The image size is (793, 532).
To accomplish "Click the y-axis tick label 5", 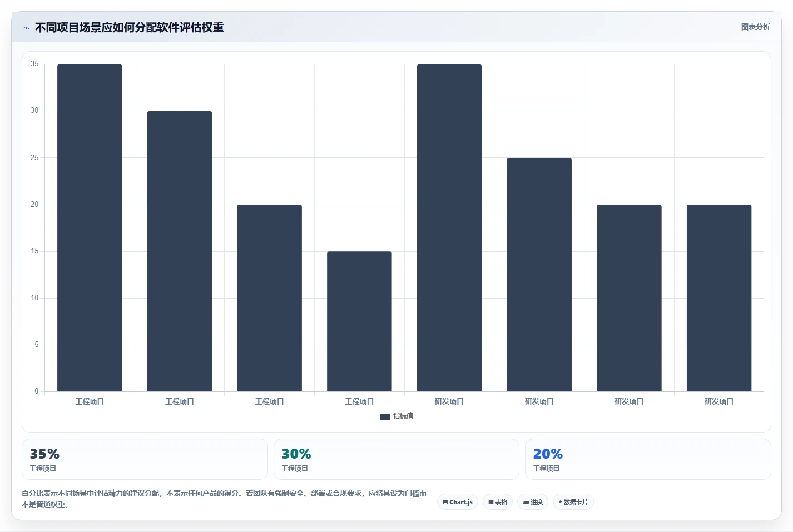I will (x=37, y=344).
